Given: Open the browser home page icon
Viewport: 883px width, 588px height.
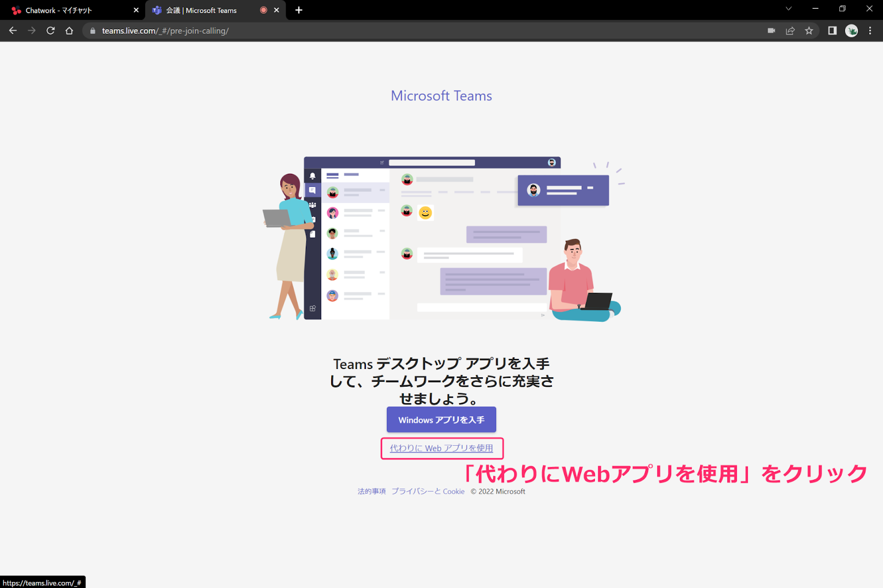Looking at the screenshot, I should click(x=69, y=31).
